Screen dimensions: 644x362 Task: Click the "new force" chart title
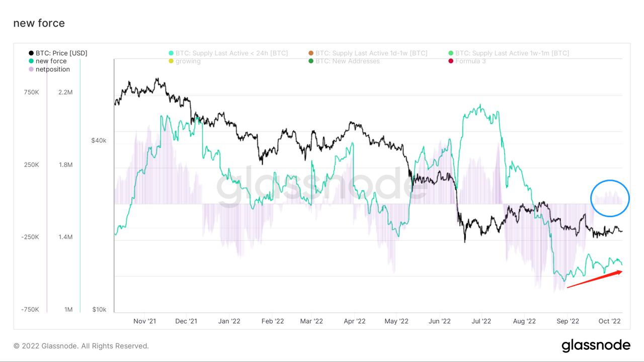coord(39,23)
